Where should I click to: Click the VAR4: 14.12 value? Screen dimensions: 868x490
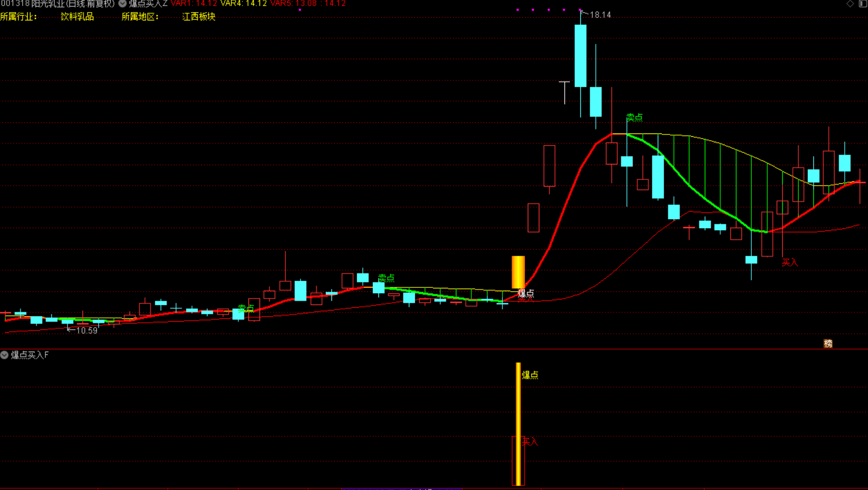click(243, 3)
